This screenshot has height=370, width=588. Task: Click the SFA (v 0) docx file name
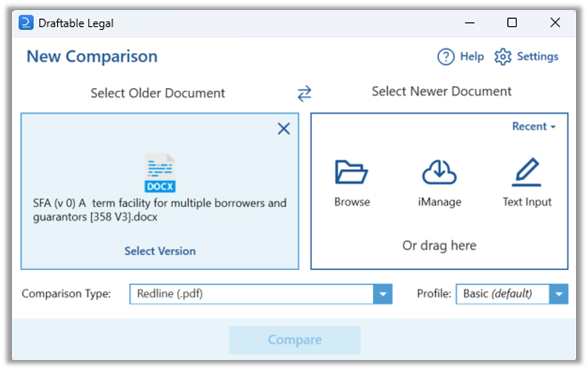coord(160,210)
